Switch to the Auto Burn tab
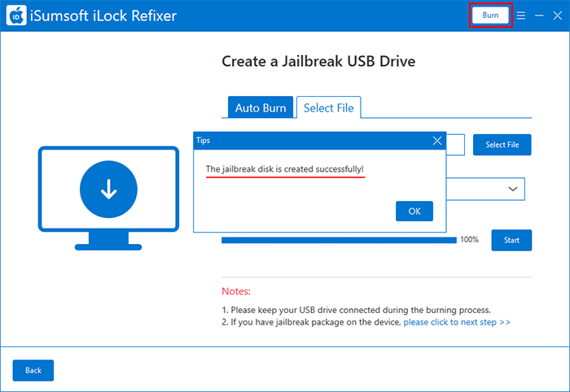 click(x=261, y=107)
